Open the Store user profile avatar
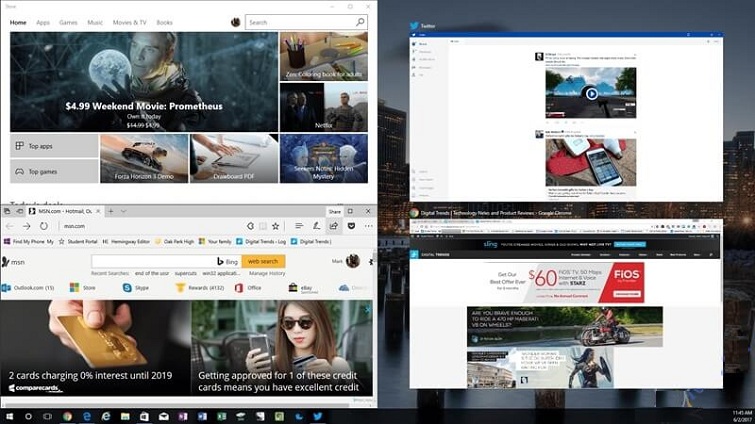Screen dimensions: 755x424 click(x=235, y=22)
